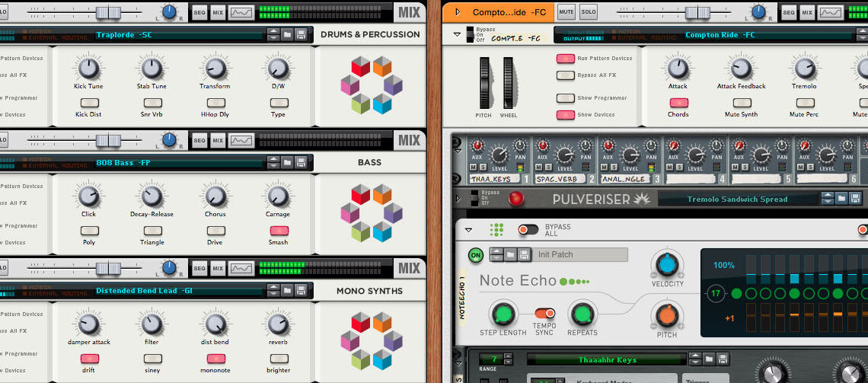
Task: Click SEQ button on Mono Synths strip
Action: [199, 269]
